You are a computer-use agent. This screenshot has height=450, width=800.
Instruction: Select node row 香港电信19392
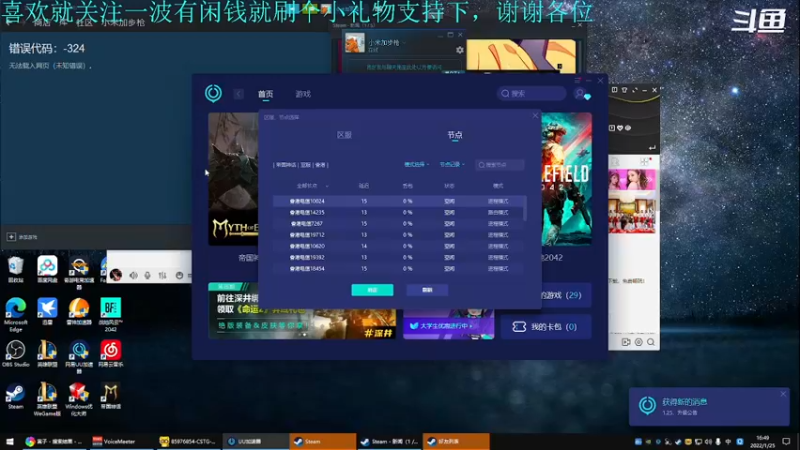398,257
